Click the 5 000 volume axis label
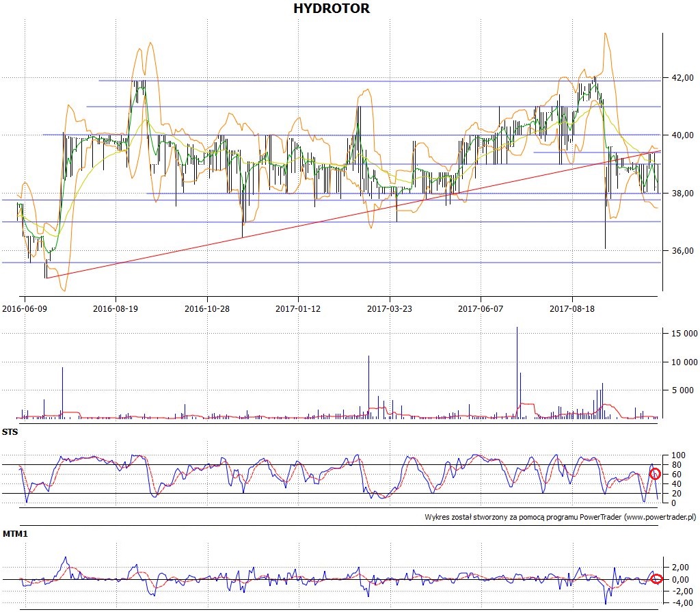Image resolution: width=700 pixels, height=612 pixels. click(684, 390)
